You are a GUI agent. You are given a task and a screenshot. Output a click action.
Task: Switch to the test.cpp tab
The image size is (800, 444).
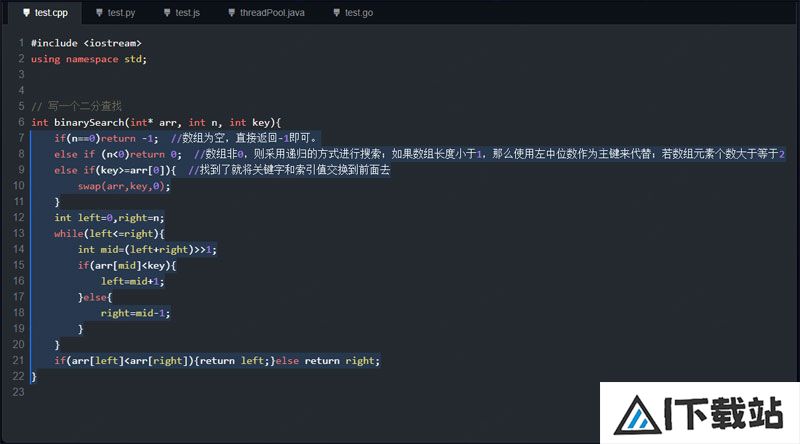pyautogui.click(x=45, y=13)
